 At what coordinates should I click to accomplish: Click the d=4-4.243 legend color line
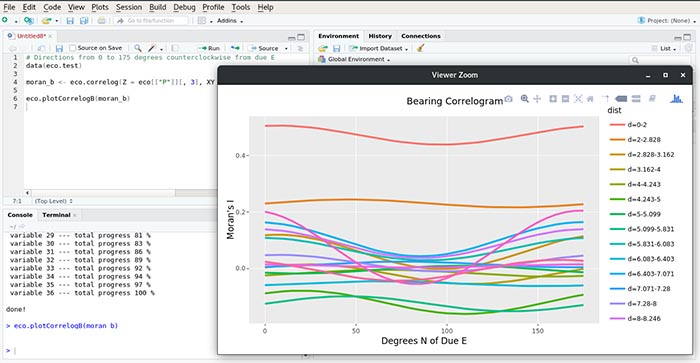617,184
